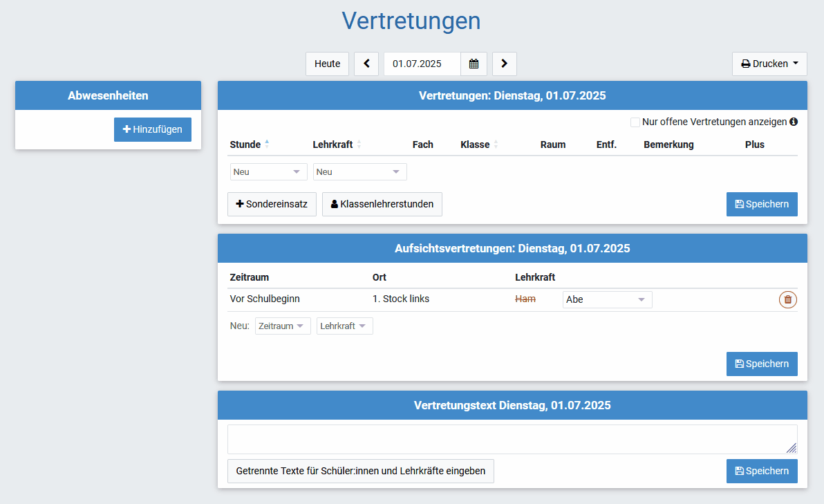Click the Sondereinsatz button
The height and width of the screenshot is (504, 824).
(x=272, y=204)
